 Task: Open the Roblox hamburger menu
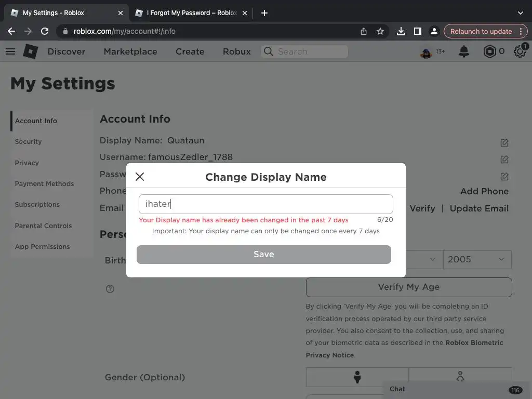[10, 51]
